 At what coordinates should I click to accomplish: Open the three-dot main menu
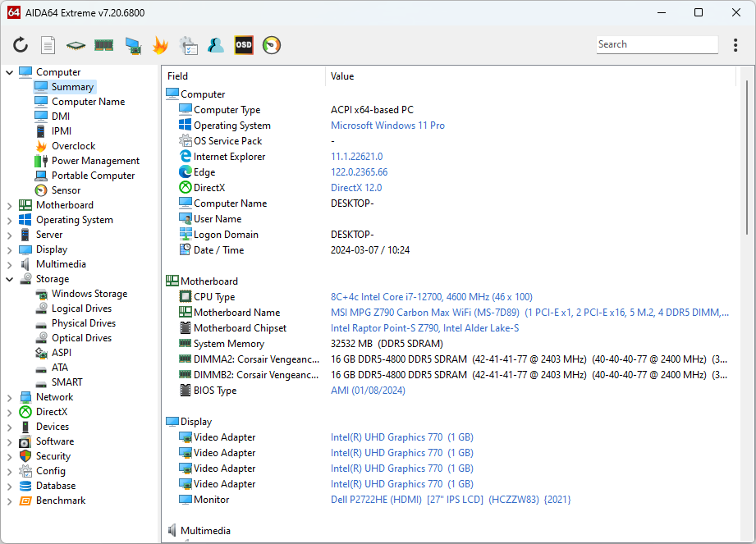[735, 45]
